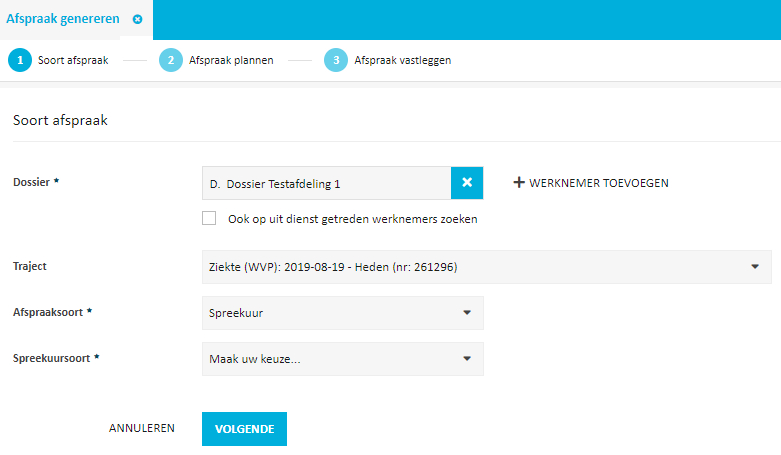
Task: Clear the selected Dossier with X button
Action: pyautogui.click(x=467, y=183)
